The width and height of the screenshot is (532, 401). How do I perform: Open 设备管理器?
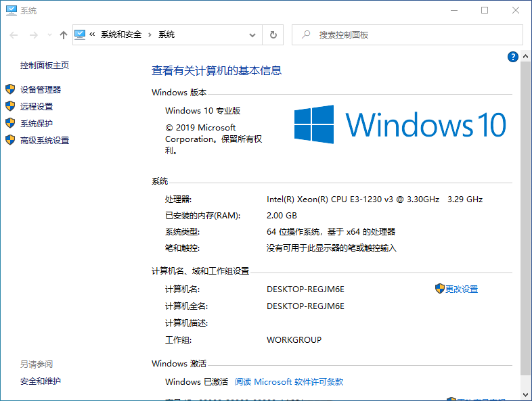41,89
